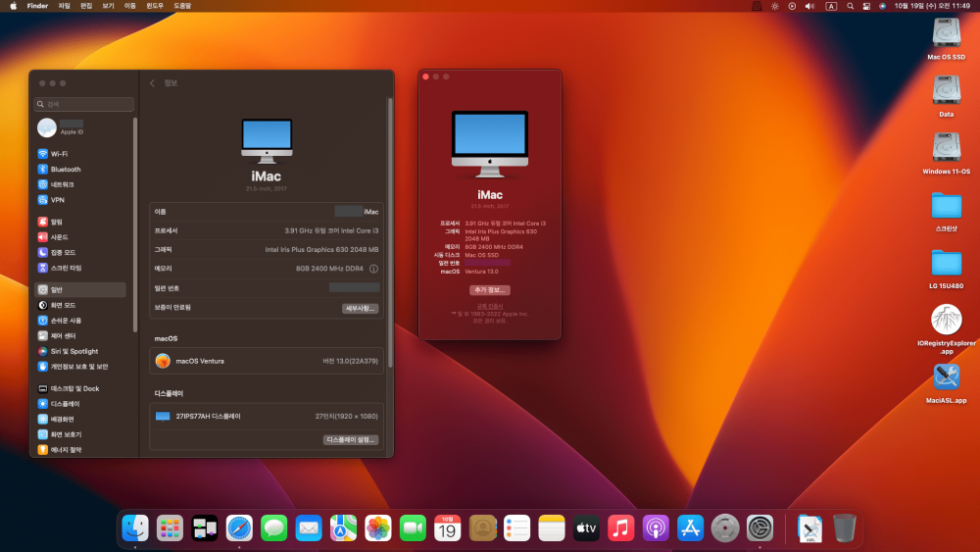Click 추가 정보... in About window
980x552 pixels.
pyautogui.click(x=490, y=290)
